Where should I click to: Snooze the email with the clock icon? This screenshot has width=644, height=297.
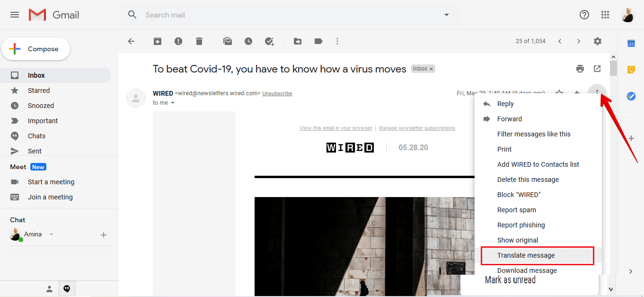click(248, 41)
